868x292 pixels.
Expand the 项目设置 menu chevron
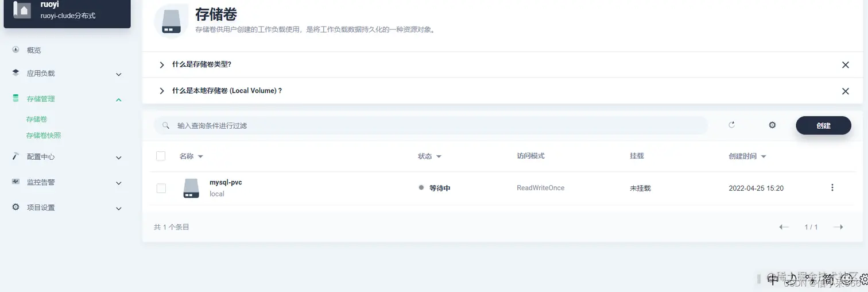tap(119, 208)
